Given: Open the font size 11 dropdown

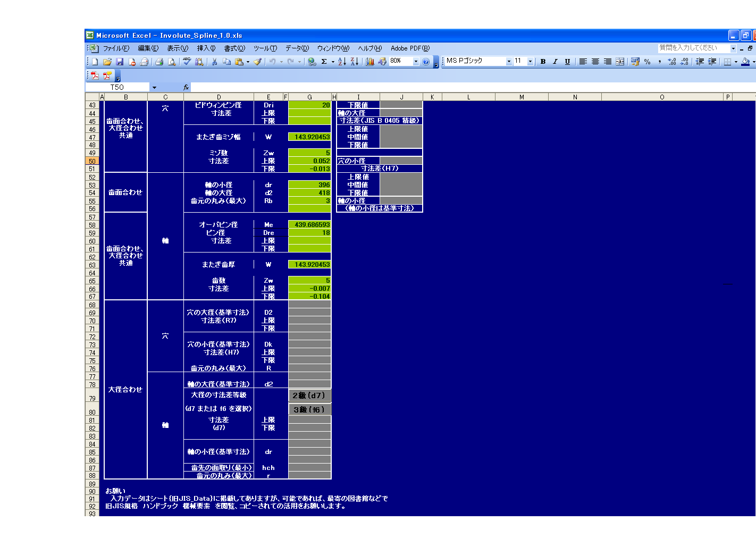Looking at the screenshot, I should click(530, 62).
